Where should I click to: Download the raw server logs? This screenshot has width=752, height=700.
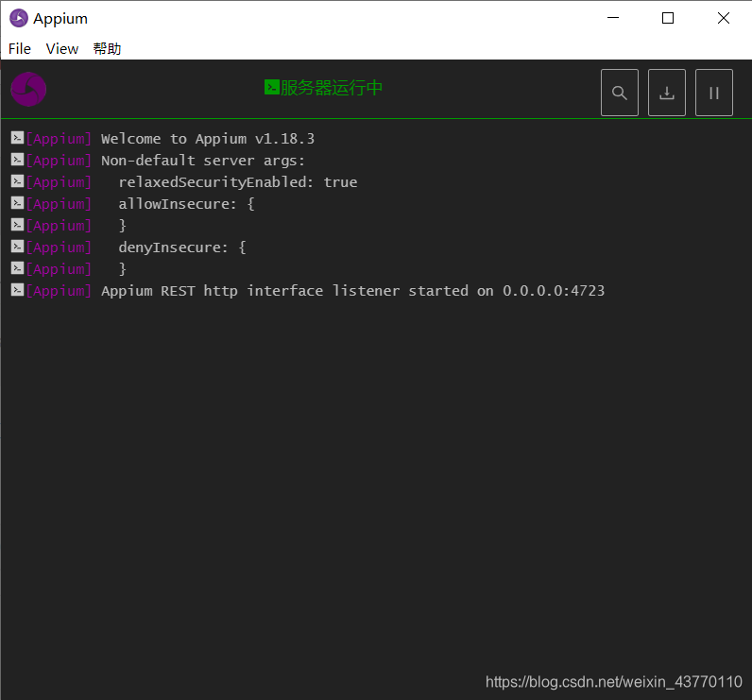(667, 93)
